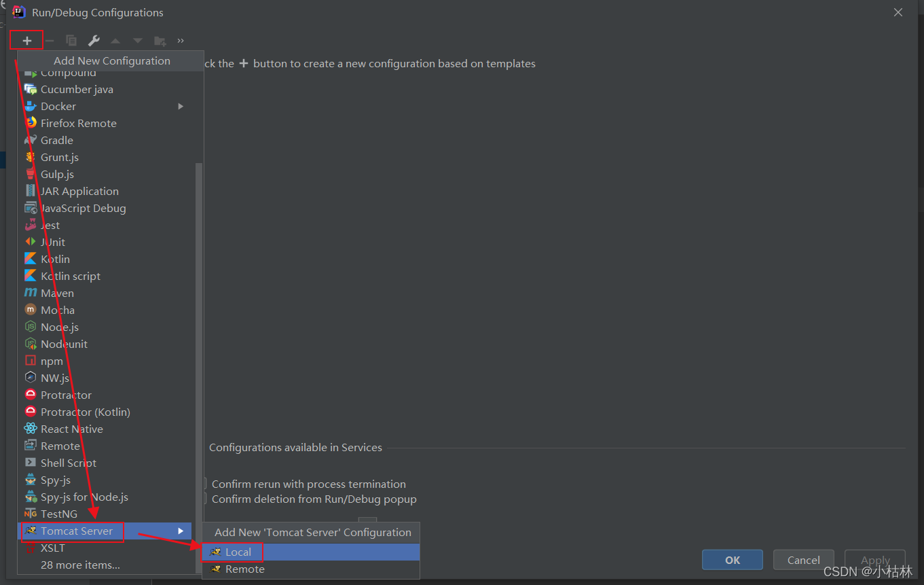The width and height of the screenshot is (924, 585).
Task: Select the Gulp.js cup icon
Action: (x=31, y=174)
